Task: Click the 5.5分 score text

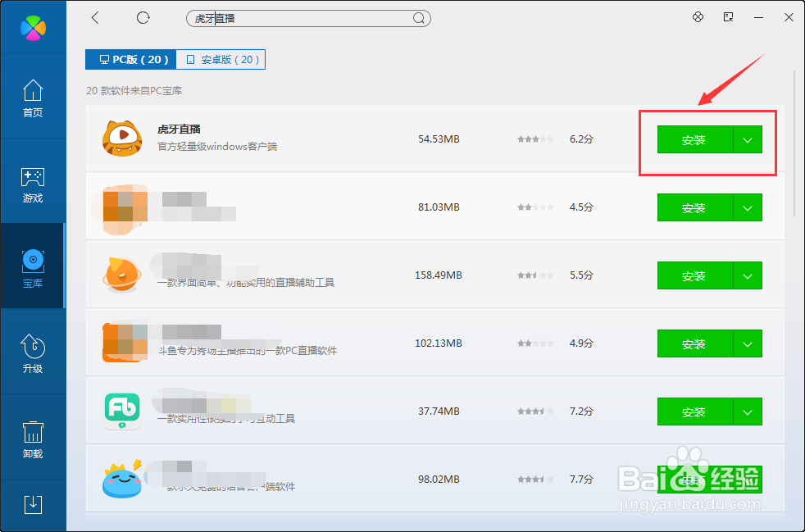Action: [x=581, y=275]
